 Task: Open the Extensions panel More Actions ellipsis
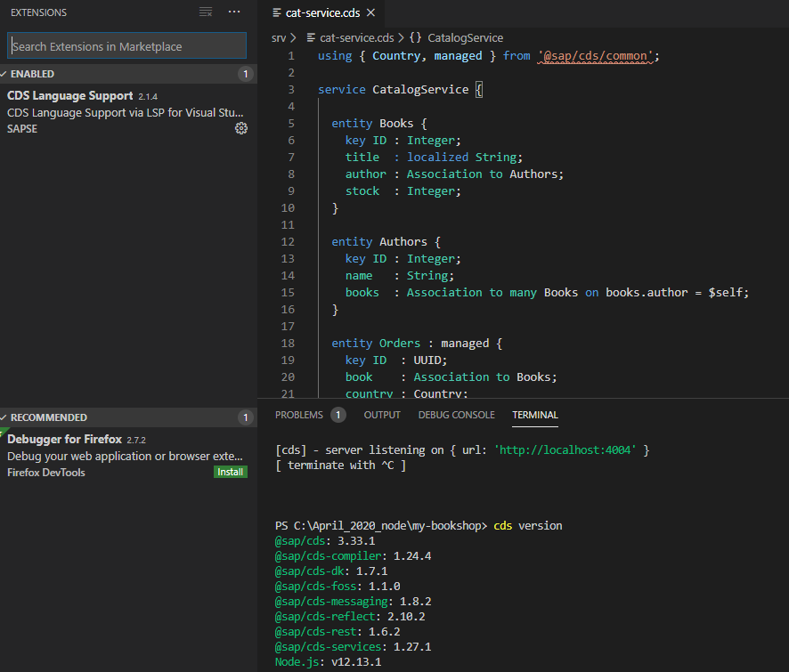point(234,12)
